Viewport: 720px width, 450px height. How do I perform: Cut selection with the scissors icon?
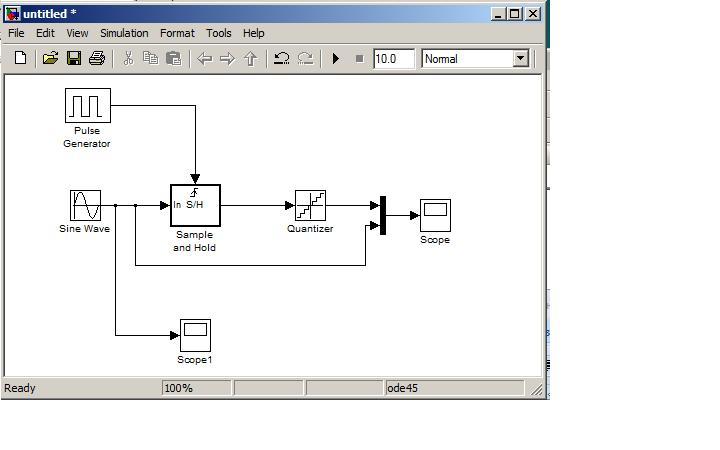(128, 58)
